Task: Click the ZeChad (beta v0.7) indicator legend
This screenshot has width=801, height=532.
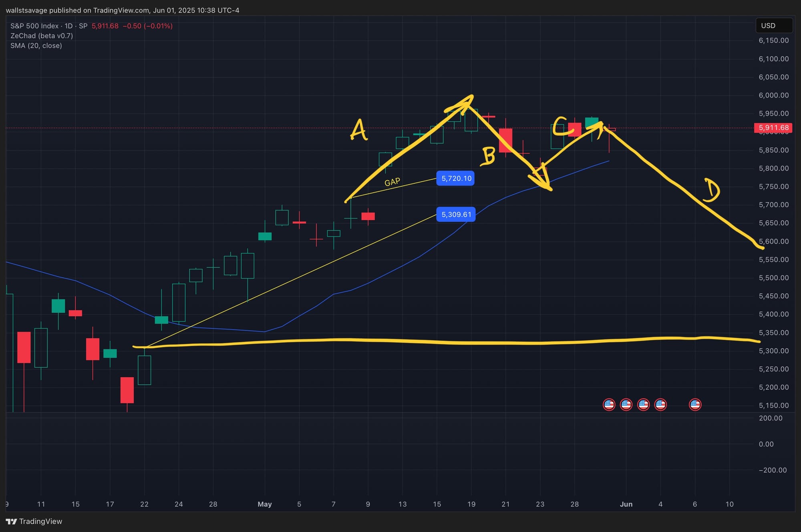Action: [x=42, y=36]
